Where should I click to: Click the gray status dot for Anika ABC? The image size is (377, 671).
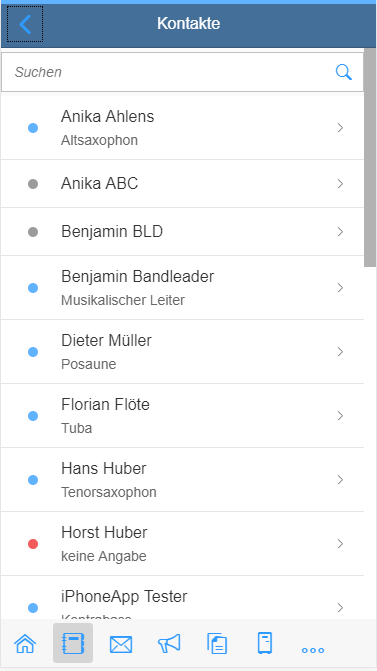tap(33, 184)
